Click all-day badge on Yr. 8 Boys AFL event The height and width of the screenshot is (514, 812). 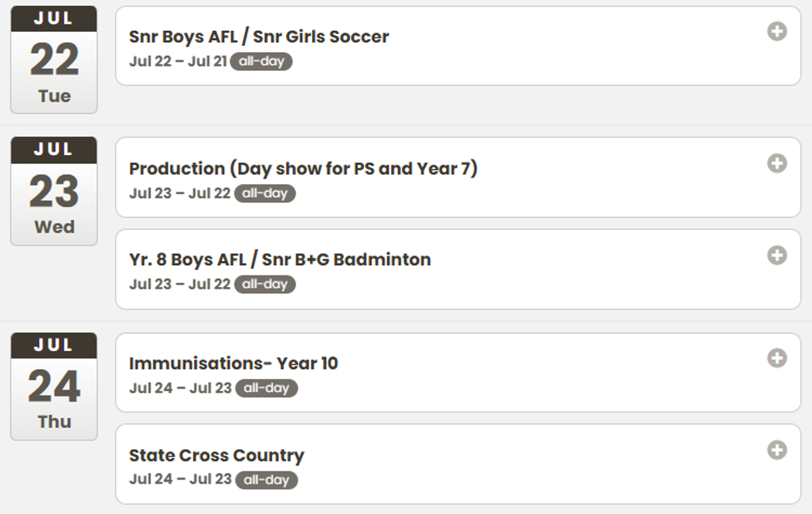click(x=265, y=285)
